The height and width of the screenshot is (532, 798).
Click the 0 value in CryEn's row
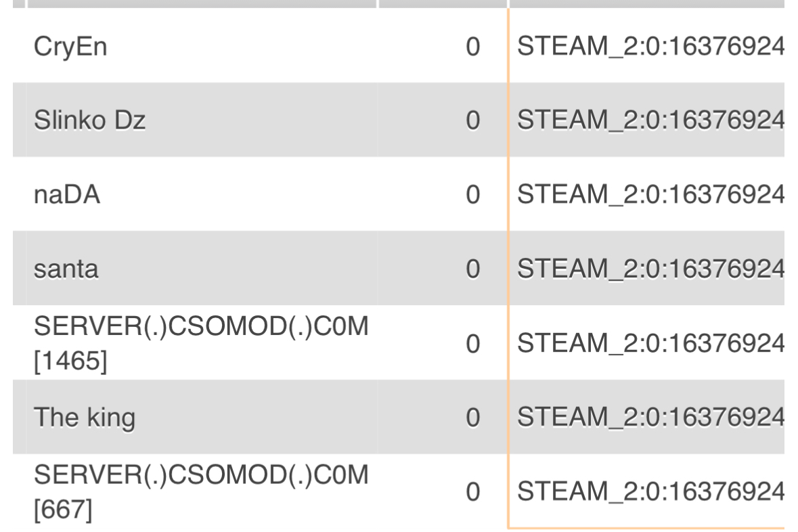(x=473, y=47)
